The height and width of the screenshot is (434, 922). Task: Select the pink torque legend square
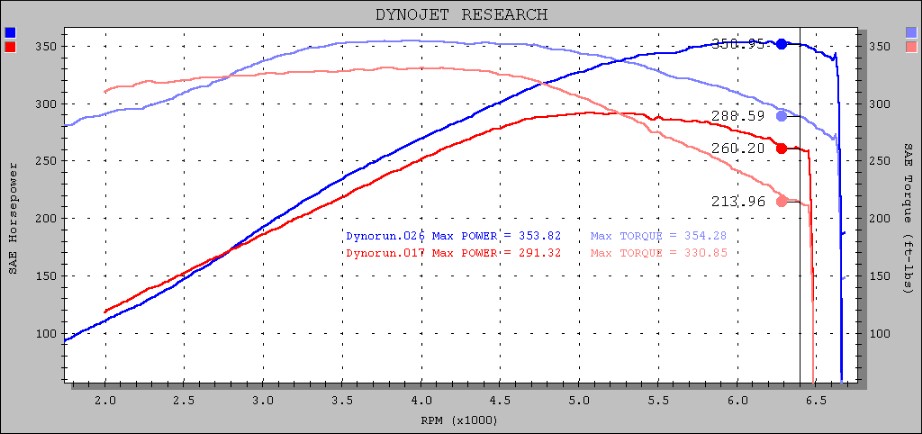point(911,46)
